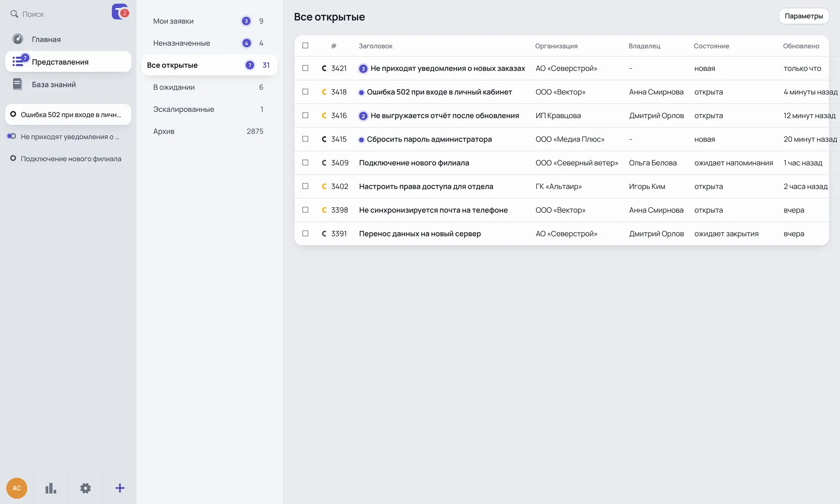Image resolution: width=840 pixels, height=504 pixels.
Task: Check the box for ticket 3418
Action: click(x=305, y=92)
